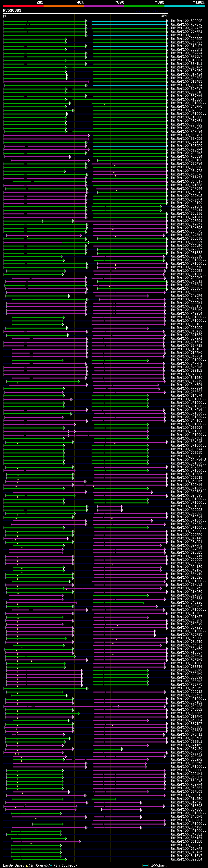Select label UniRef100_Q6J9T8

[187, 92]
